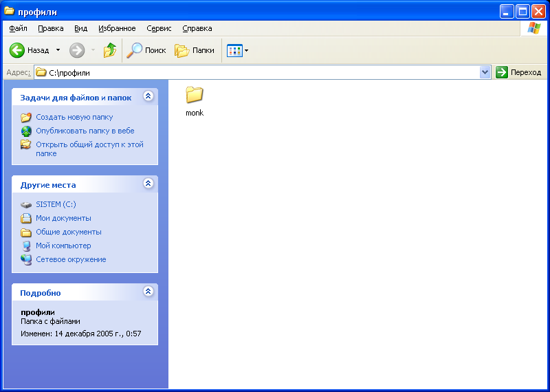This screenshot has height=392, width=550.
Task: Click the SISTEM drive icon
Action: point(26,205)
